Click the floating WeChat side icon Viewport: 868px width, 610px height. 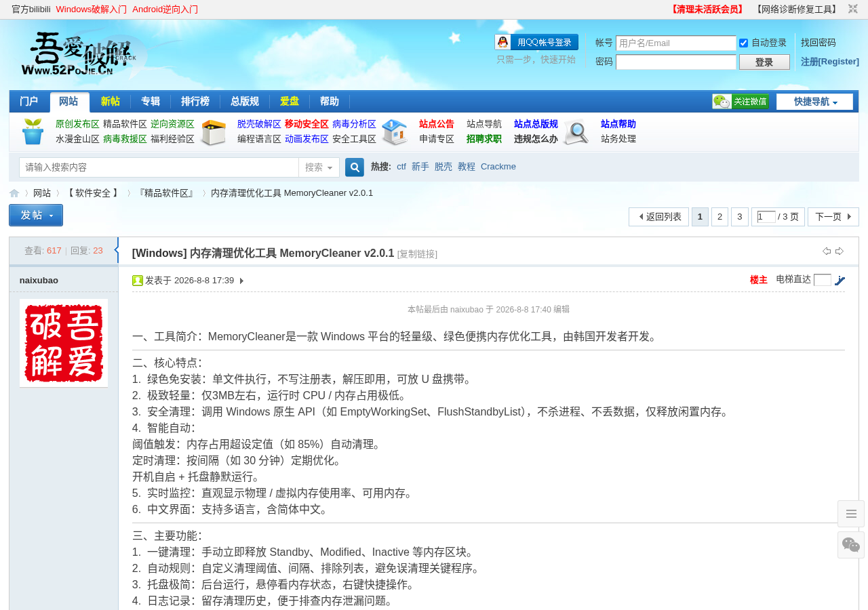tap(851, 545)
